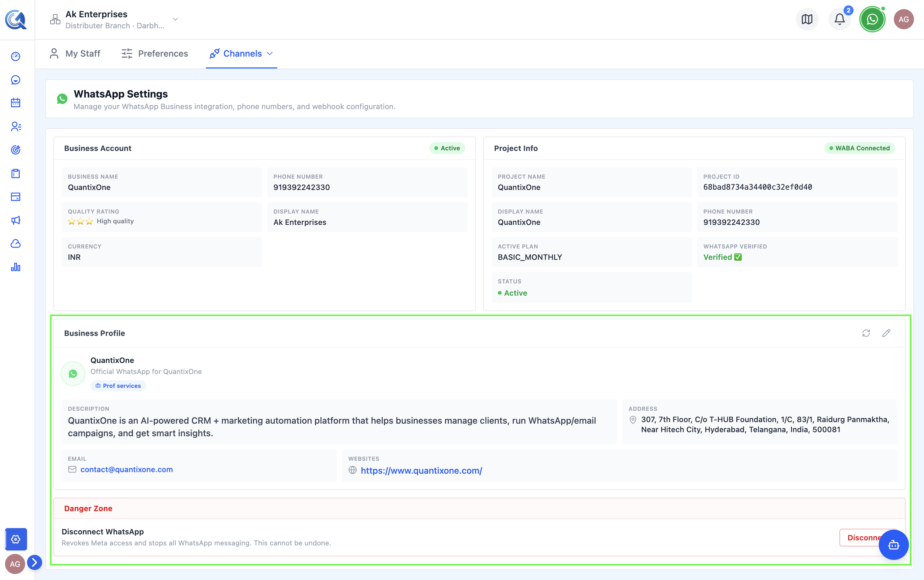
Task: Open the contacts list icon in sidebar
Action: tap(16, 126)
